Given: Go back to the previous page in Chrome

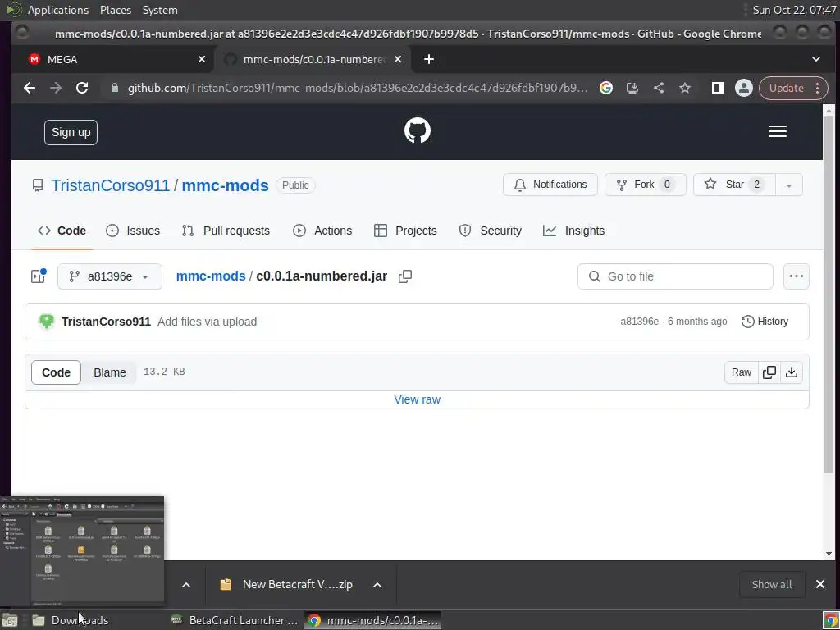Looking at the screenshot, I should 30,88.
